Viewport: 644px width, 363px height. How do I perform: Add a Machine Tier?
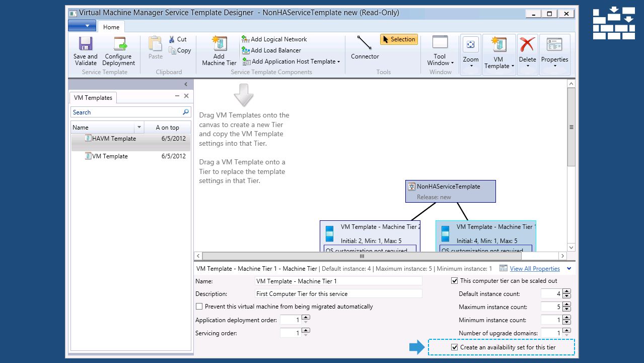coord(219,51)
